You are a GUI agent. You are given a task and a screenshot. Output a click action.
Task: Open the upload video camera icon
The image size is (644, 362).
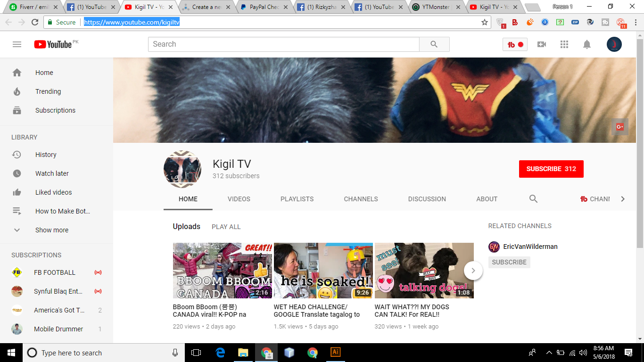[x=542, y=44]
